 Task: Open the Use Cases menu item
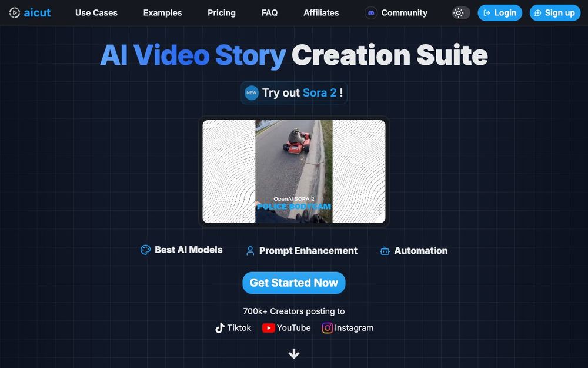(x=96, y=12)
